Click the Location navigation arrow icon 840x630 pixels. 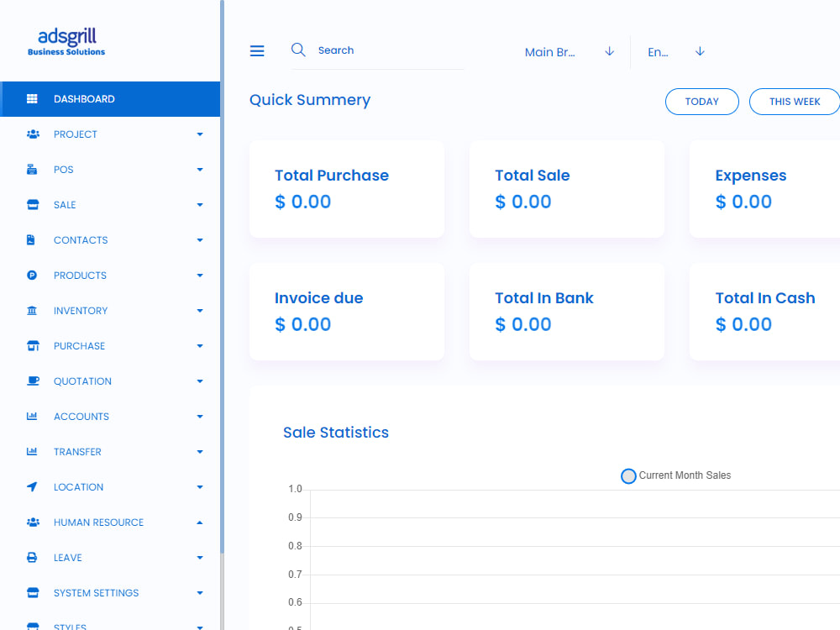pos(33,486)
